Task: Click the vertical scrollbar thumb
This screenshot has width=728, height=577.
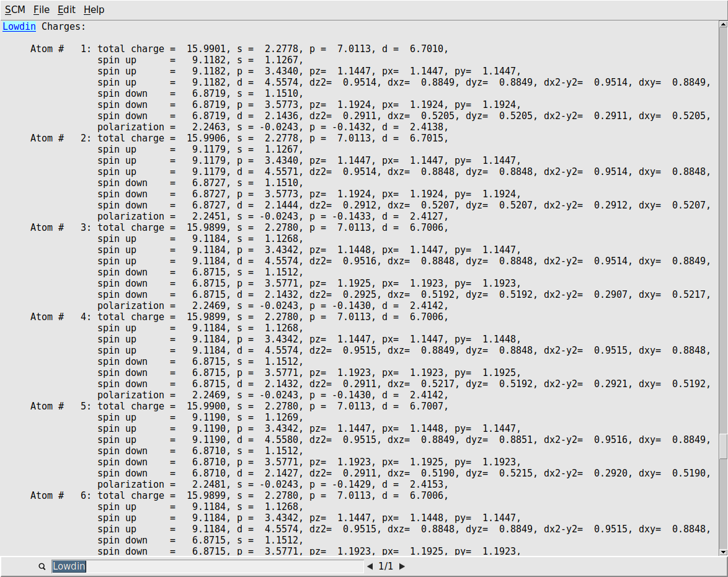Action: 724,447
